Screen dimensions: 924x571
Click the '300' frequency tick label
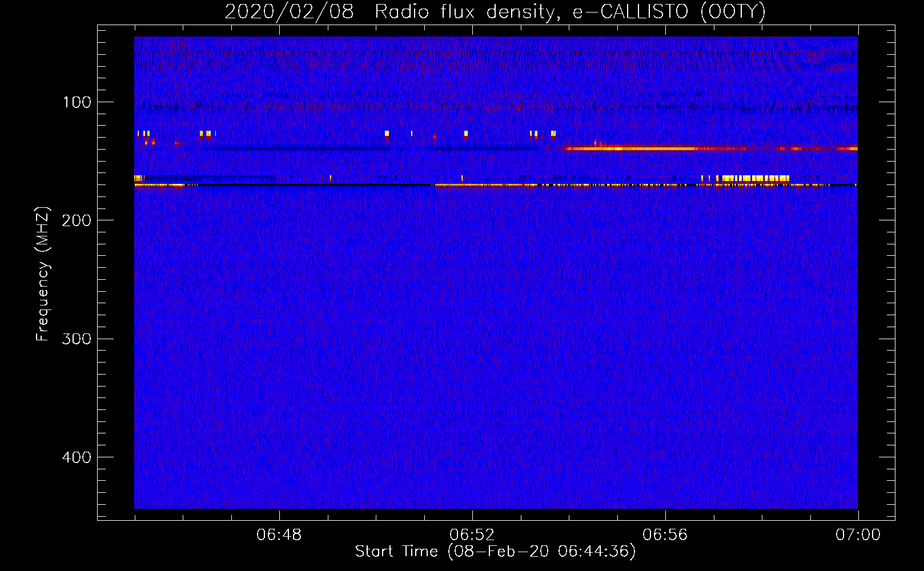(77, 339)
